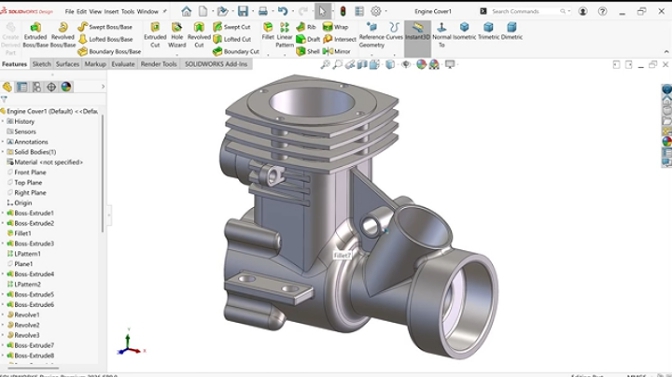This screenshot has width=672, height=377.
Task: Choose Swept Boss/Base command
Action: pos(105,27)
